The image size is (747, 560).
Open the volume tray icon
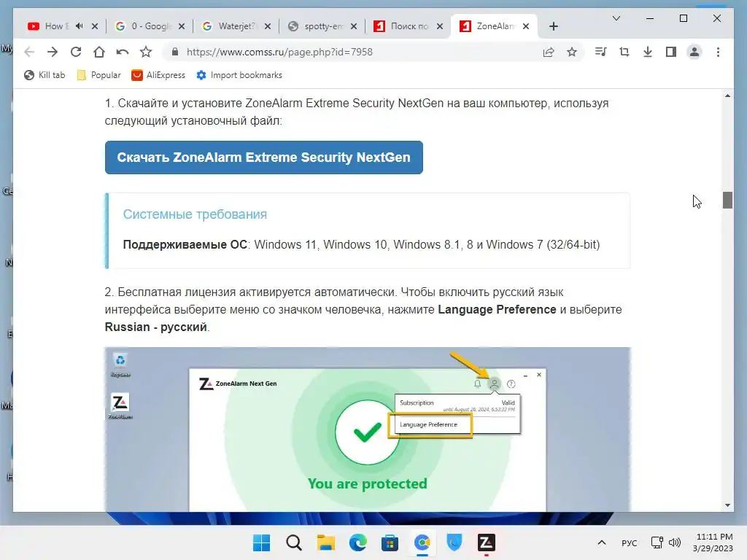pyautogui.click(x=675, y=542)
